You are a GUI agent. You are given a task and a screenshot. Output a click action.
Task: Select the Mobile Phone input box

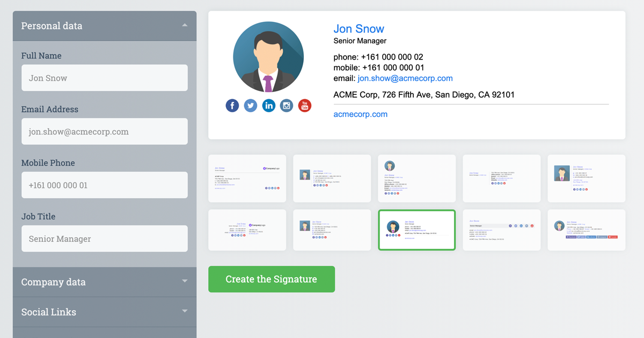(105, 185)
